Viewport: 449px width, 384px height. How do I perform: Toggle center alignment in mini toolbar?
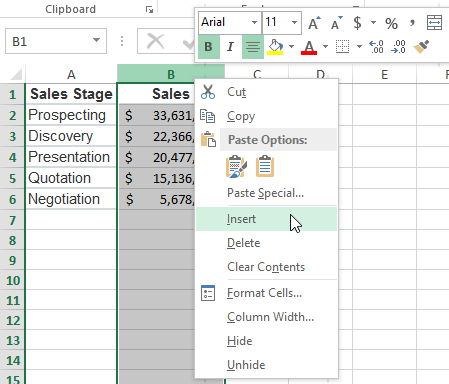[x=253, y=47]
